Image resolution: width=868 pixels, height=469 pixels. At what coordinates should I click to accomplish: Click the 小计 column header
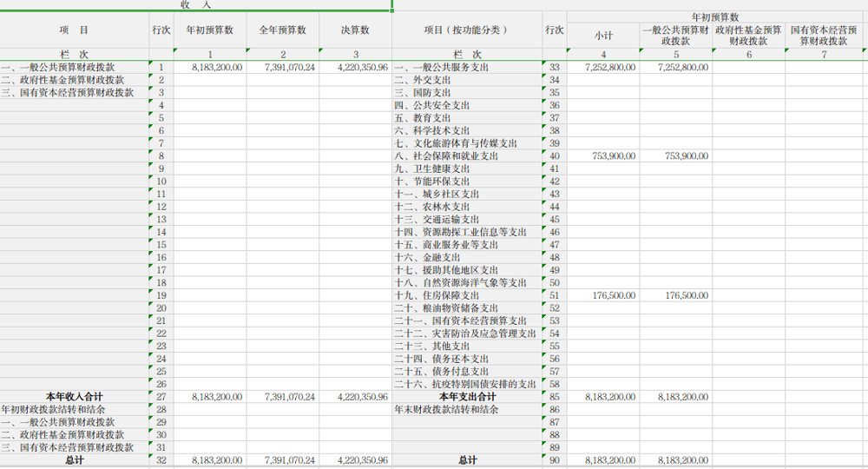603,36
